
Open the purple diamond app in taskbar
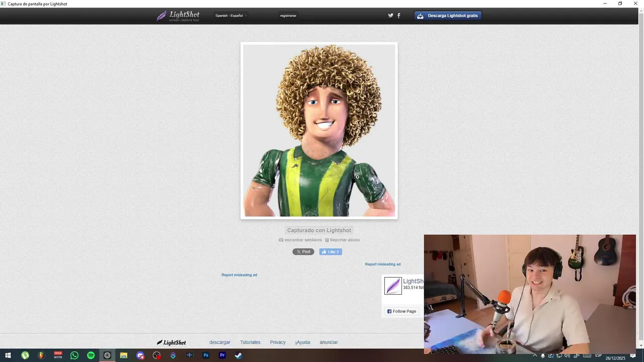(173, 355)
